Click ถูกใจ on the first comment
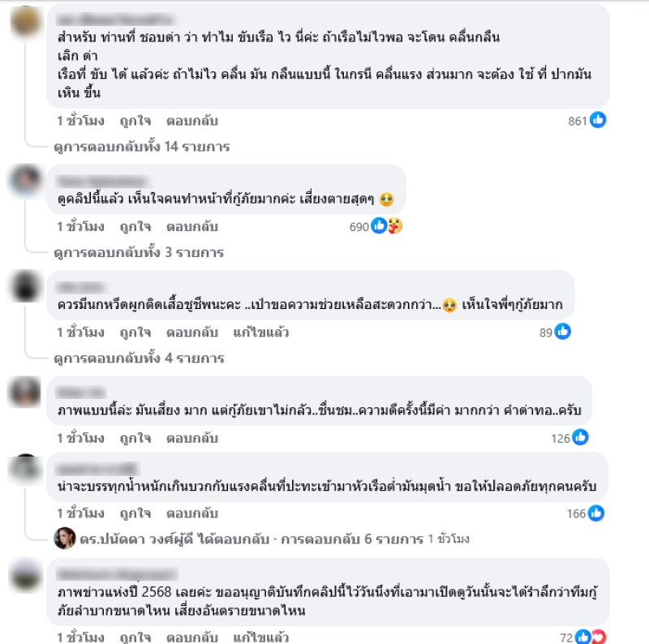The width and height of the screenshot is (649, 644). pyautogui.click(x=135, y=121)
